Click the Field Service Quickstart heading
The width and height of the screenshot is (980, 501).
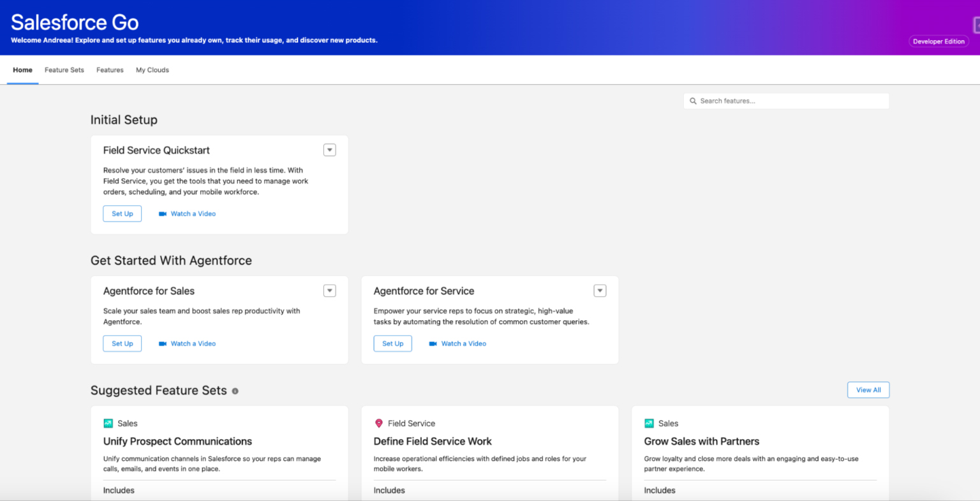coord(156,151)
